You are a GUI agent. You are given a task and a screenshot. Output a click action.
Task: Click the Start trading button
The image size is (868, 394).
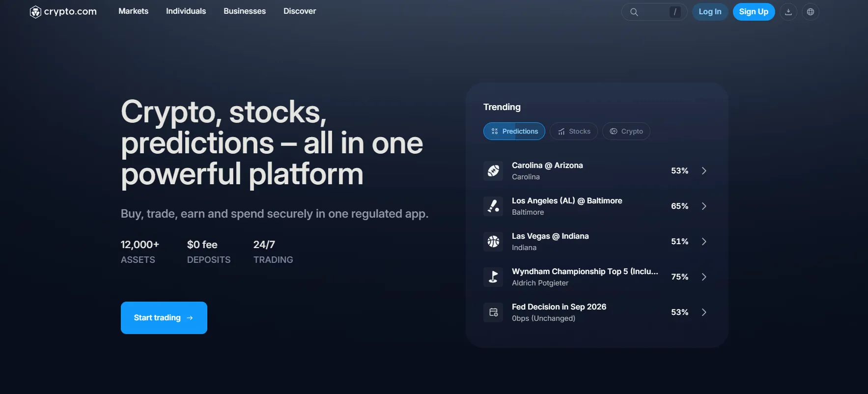point(164,318)
